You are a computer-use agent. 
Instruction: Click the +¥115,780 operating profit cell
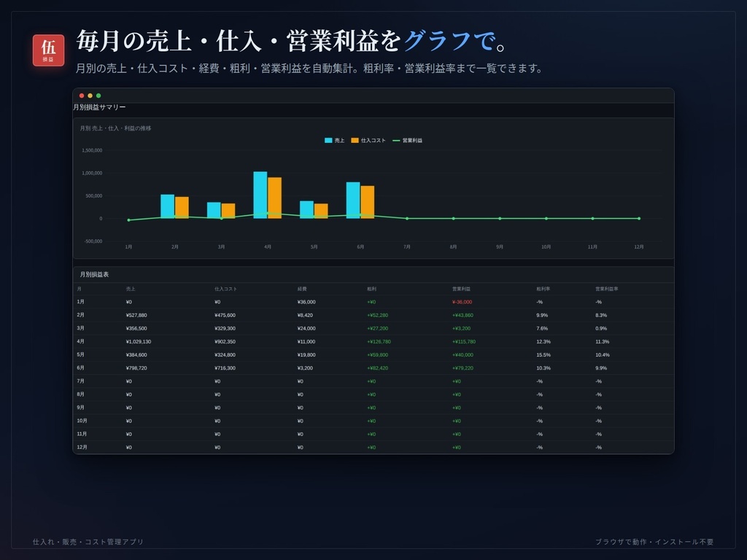(463, 341)
